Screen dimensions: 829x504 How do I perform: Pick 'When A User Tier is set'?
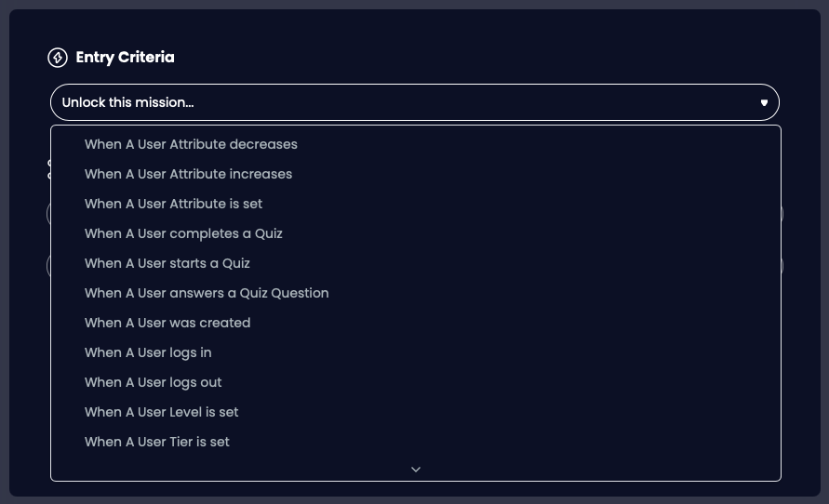coord(157,442)
